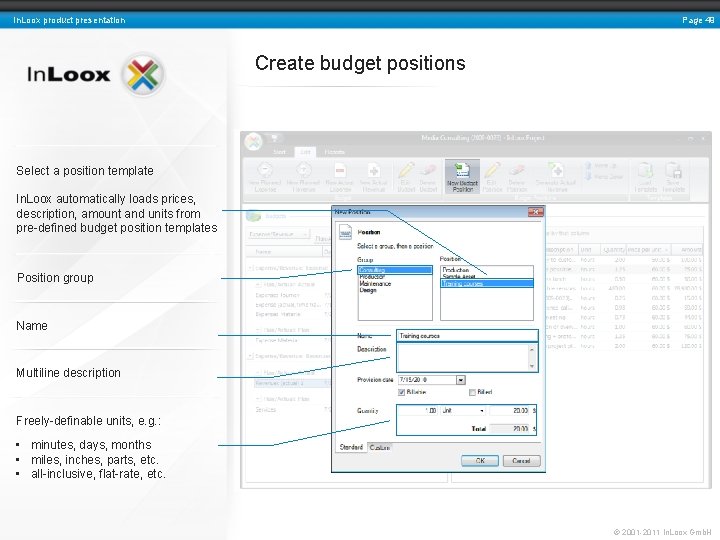
Task: Click the OK button
Action: (x=480, y=461)
